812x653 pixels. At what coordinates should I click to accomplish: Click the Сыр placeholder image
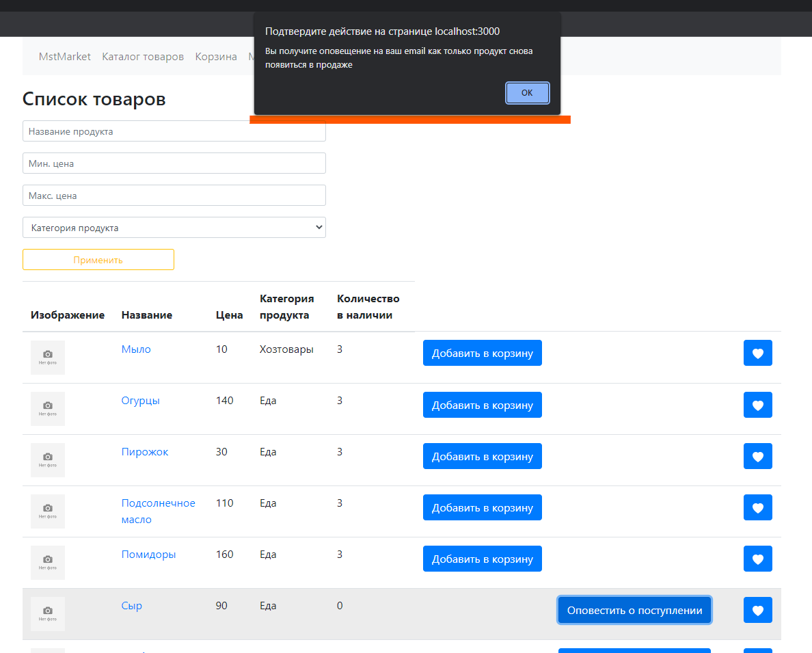[x=48, y=614]
